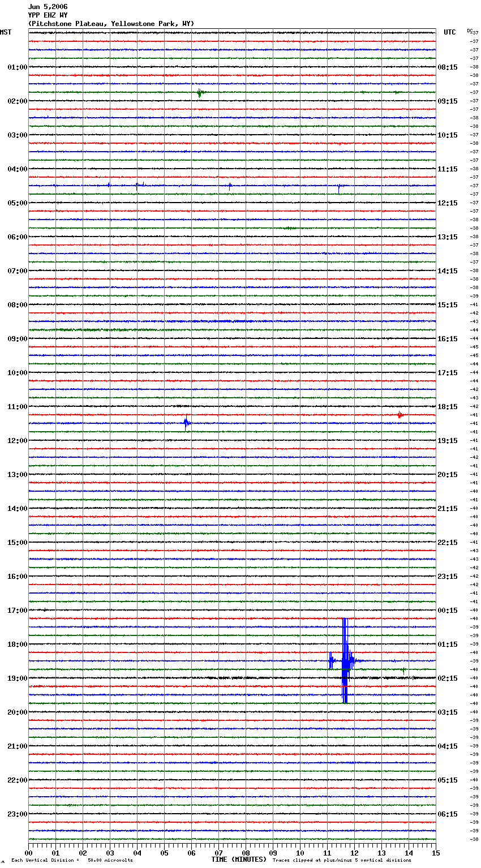
Task: Click the small blue precursor burst near minute 11 after 18:00
Action: pos(331,660)
